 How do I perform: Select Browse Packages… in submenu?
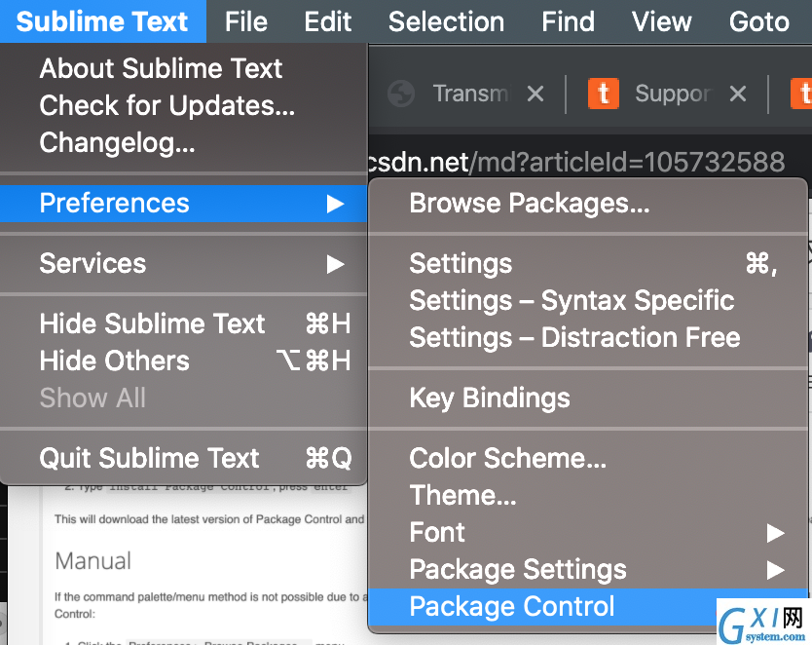tap(588, 203)
